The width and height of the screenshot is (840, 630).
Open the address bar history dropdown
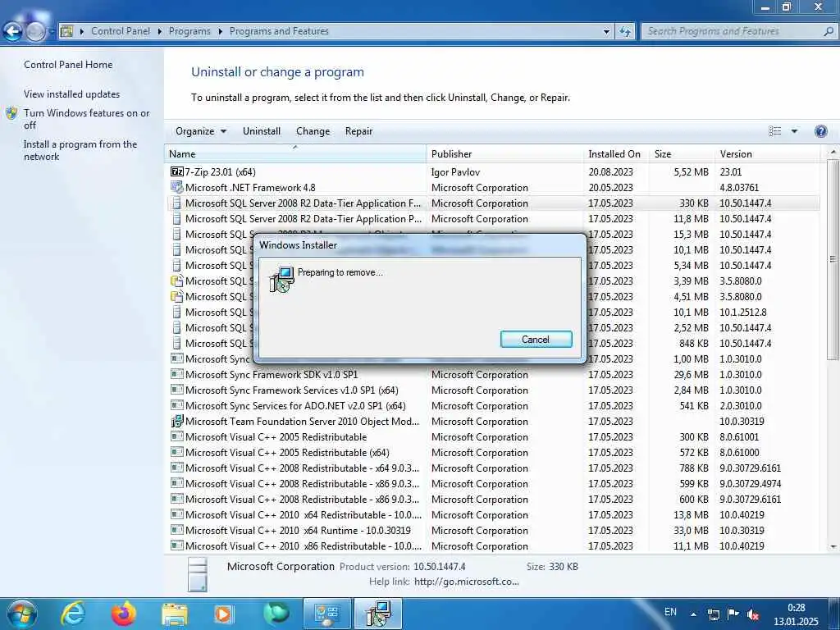click(606, 32)
